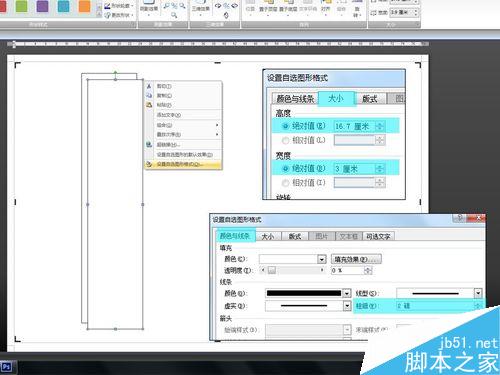
Task: Choose Paste (粘贴) in the context menu
Action: [x=184, y=105]
